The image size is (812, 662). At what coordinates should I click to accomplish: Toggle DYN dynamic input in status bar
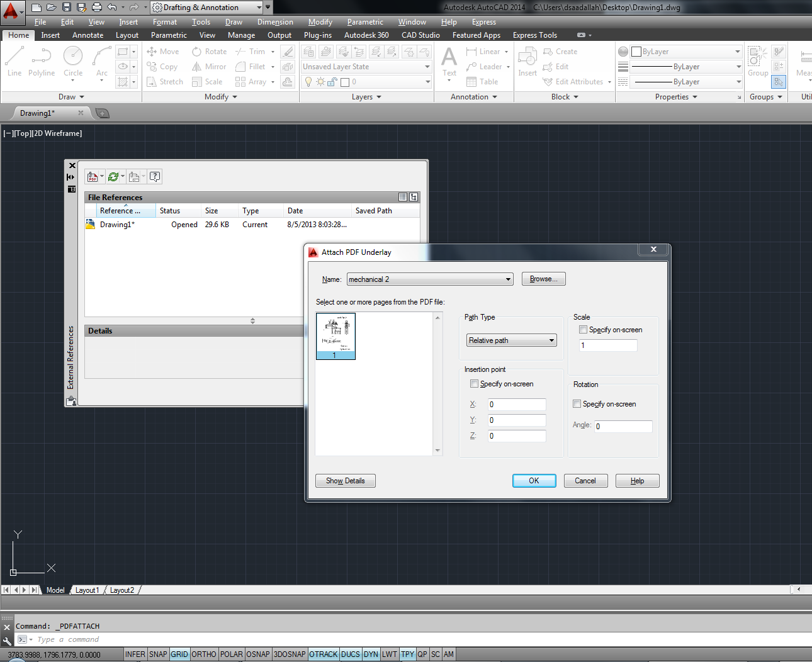371,654
